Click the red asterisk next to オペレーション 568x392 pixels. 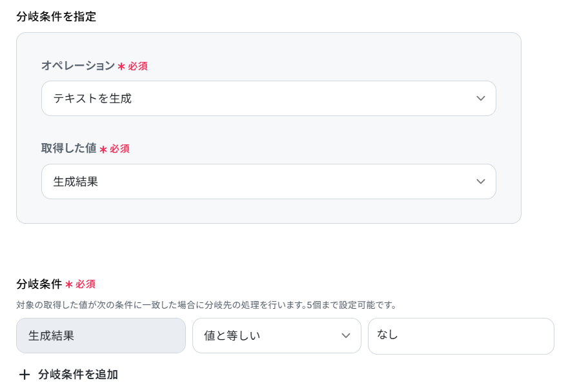click(x=121, y=66)
